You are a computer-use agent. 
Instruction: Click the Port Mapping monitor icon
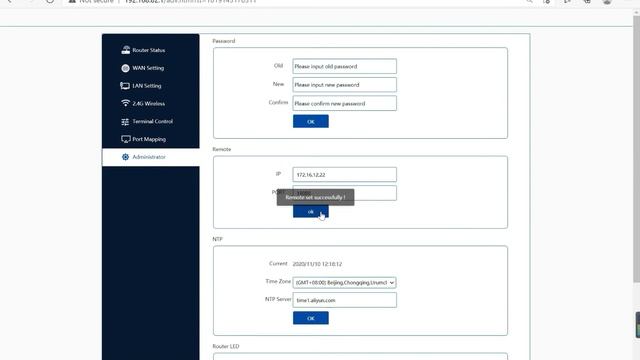coord(125,139)
